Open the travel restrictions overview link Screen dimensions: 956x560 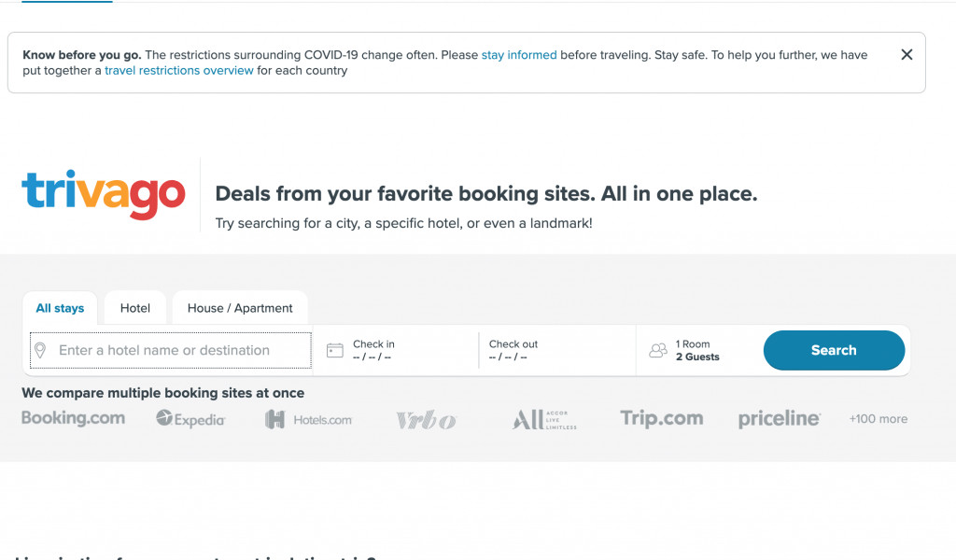pos(179,71)
